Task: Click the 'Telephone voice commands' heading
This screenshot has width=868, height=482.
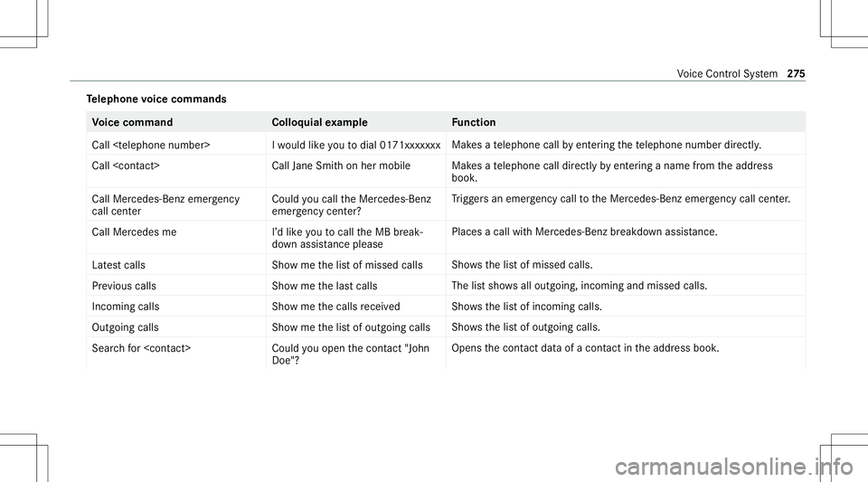Action: [156, 99]
